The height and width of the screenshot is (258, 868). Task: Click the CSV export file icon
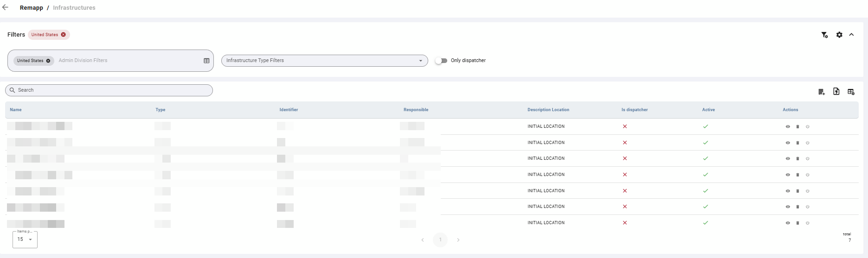click(836, 92)
